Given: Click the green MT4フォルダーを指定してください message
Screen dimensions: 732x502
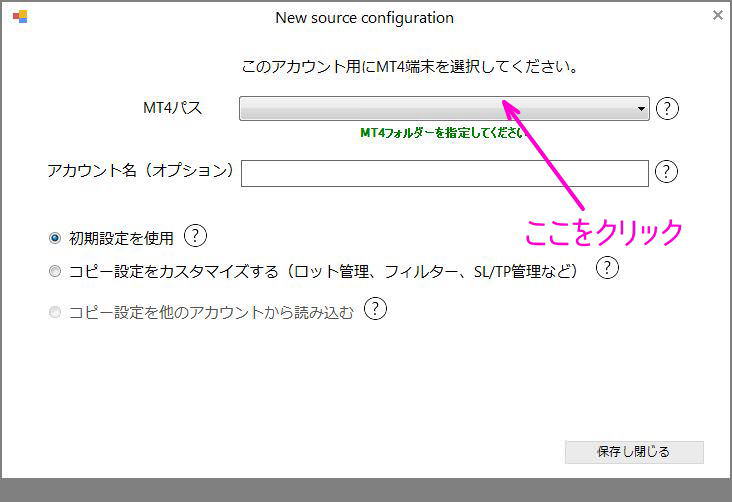Looking at the screenshot, I should pyautogui.click(x=443, y=133).
